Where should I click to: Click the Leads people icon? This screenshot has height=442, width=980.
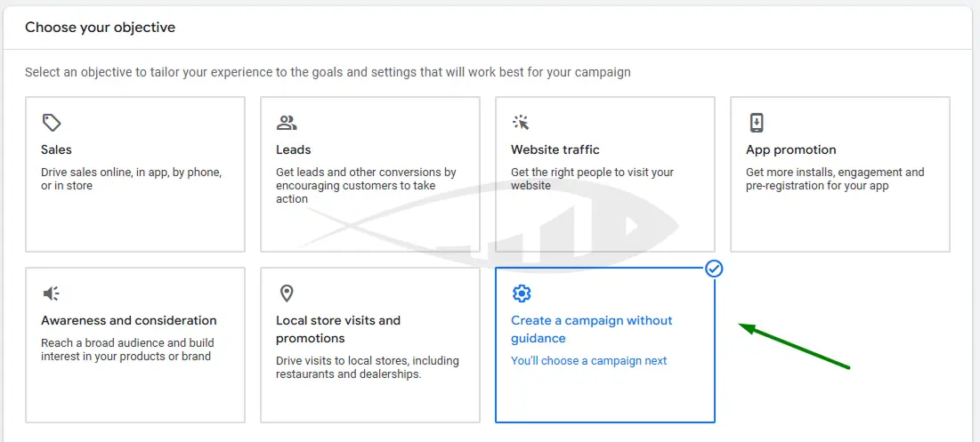tap(287, 123)
